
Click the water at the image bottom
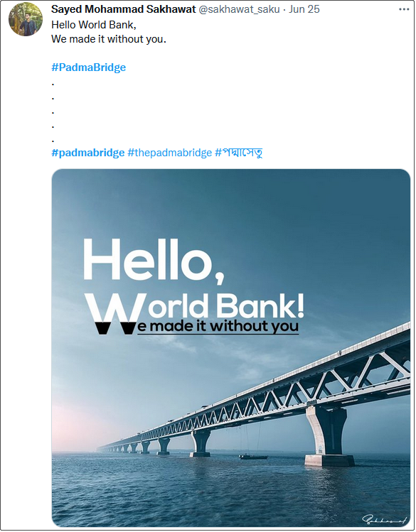pos(231,495)
